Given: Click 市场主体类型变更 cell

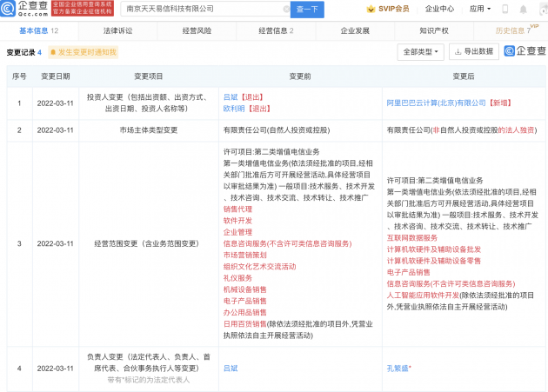Looking at the screenshot, I should 149,130.
